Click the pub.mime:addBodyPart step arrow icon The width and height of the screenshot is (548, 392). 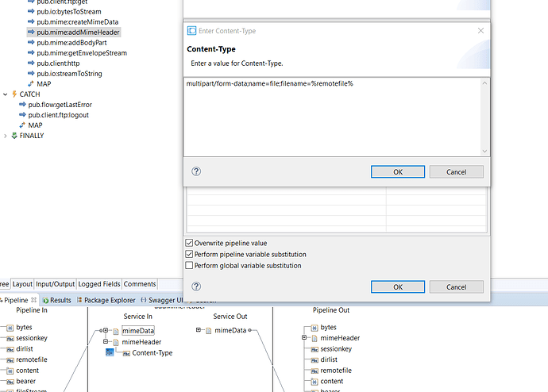(x=31, y=43)
